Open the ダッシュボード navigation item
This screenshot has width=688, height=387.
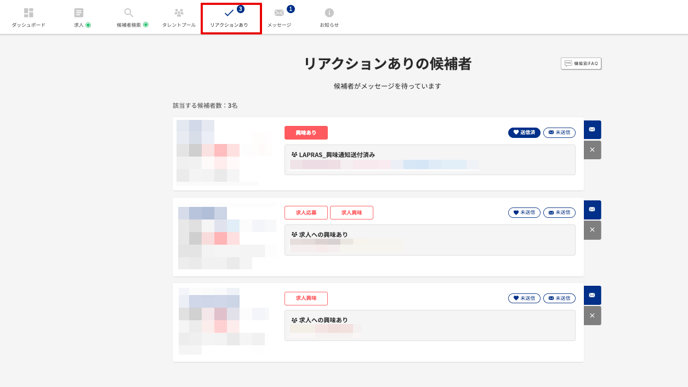[29, 18]
